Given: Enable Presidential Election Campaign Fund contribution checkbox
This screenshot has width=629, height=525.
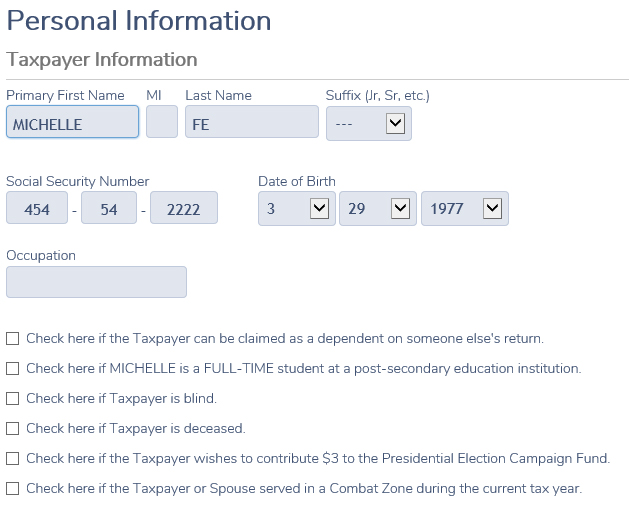Looking at the screenshot, I should coord(12,458).
